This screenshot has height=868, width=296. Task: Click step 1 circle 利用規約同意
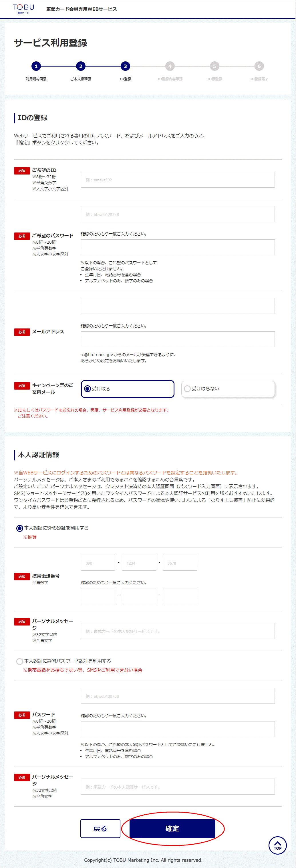(x=36, y=66)
